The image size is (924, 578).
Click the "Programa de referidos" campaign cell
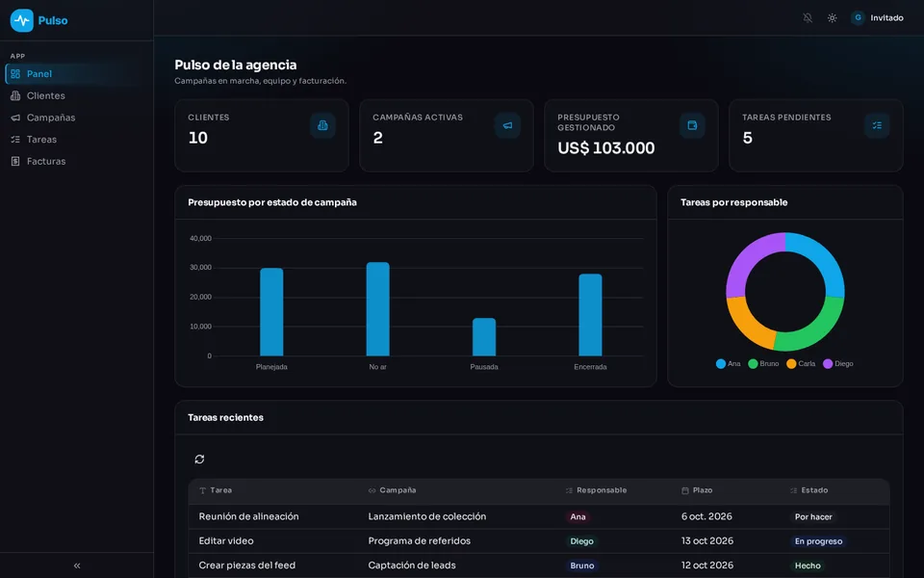pyautogui.click(x=420, y=540)
